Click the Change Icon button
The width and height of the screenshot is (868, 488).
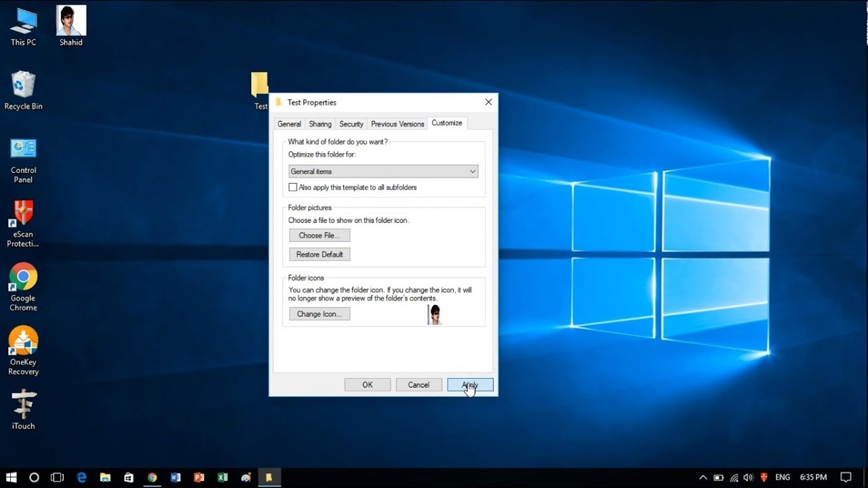(x=319, y=314)
